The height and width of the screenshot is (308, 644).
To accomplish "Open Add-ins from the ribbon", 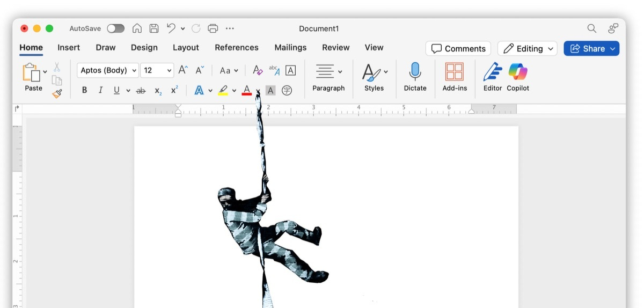I will coord(455,77).
